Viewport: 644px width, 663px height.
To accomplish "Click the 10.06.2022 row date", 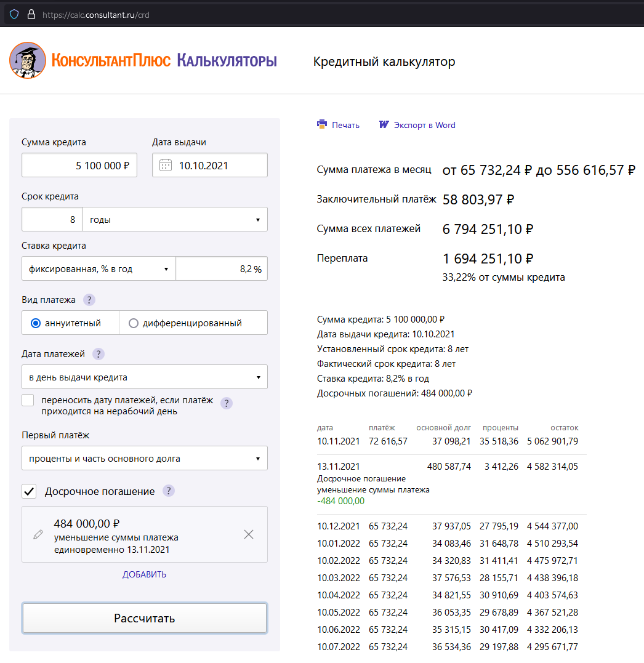I will coord(338,630).
